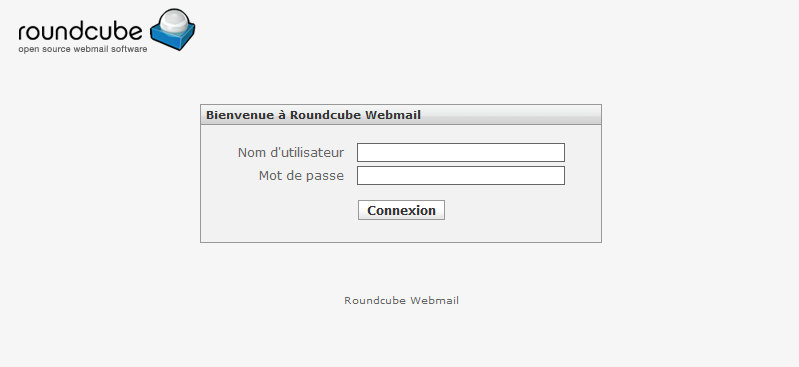Click the 'Nom d'utilisateur' label
This screenshot has width=799, height=367.
pos(290,152)
